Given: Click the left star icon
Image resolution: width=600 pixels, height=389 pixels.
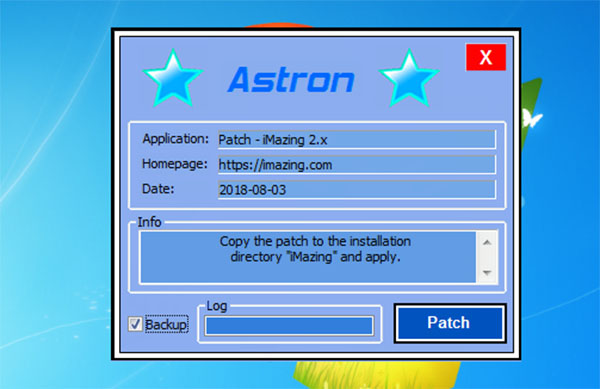Looking at the screenshot, I should tap(173, 78).
